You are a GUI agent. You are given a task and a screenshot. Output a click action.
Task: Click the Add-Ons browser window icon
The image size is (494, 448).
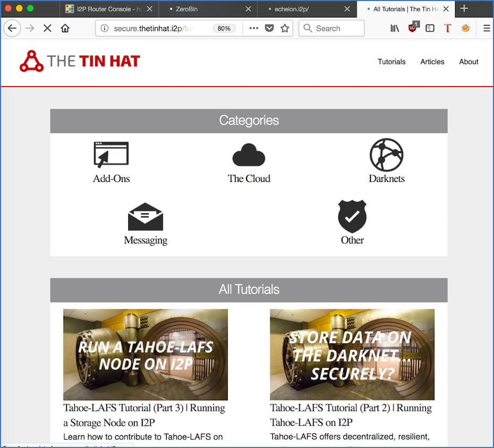click(111, 154)
